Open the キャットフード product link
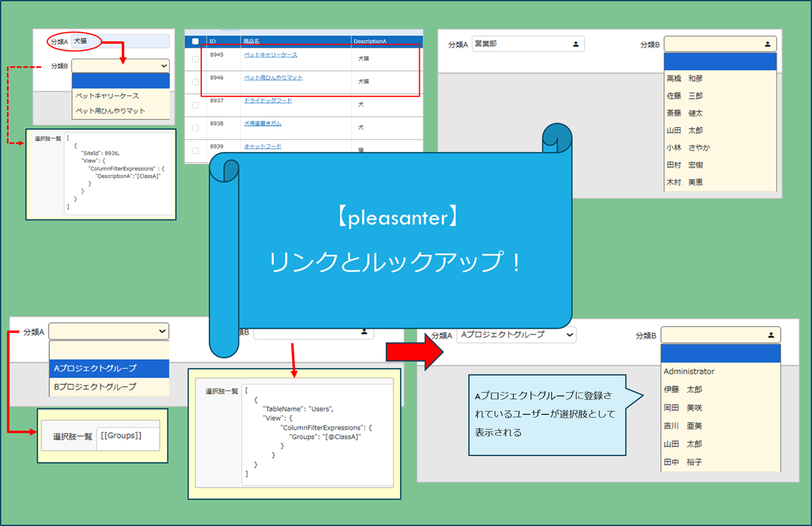Image resolution: width=812 pixels, height=526 pixels. click(263, 146)
